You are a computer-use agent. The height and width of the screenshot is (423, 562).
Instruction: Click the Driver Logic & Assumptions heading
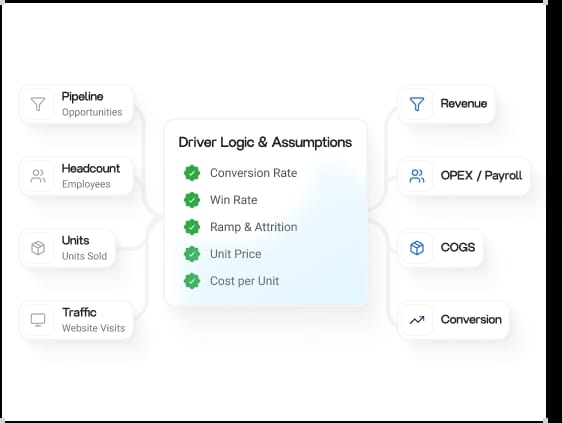265,142
